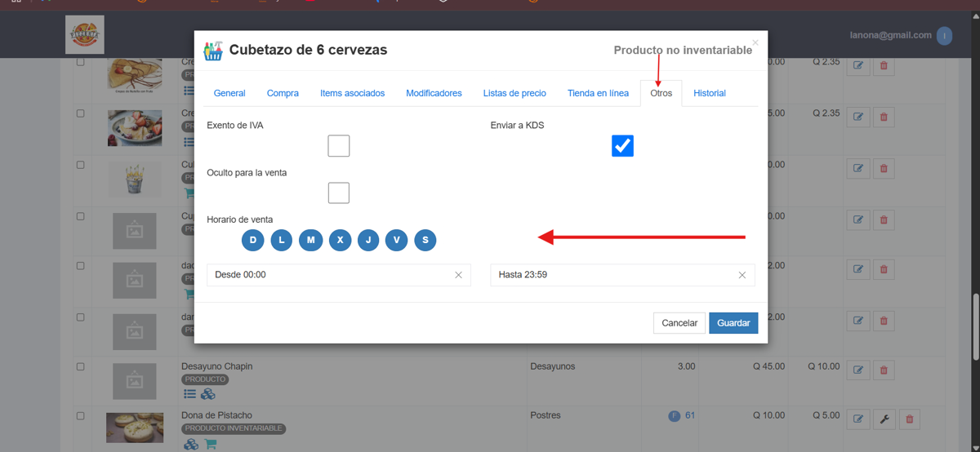This screenshot has height=452, width=980.
Task: Click the wrench icon on Dona de Pistacho row
Action: pos(884,419)
